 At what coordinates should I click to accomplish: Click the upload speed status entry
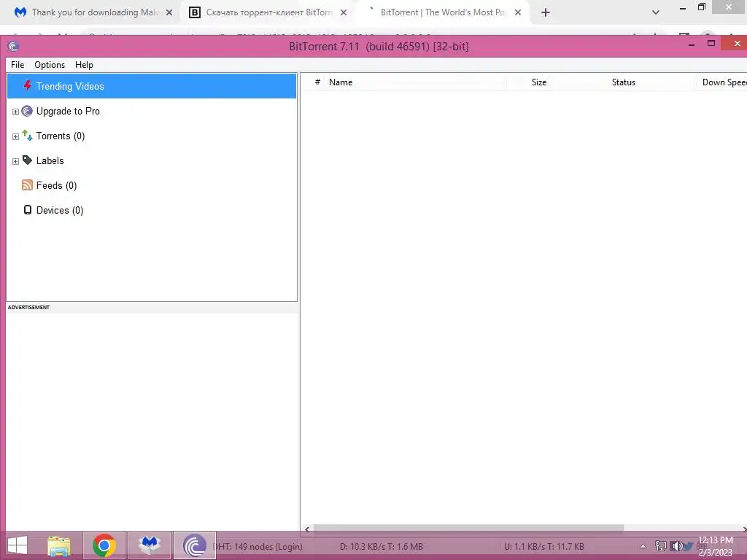click(x=544, y=547)
